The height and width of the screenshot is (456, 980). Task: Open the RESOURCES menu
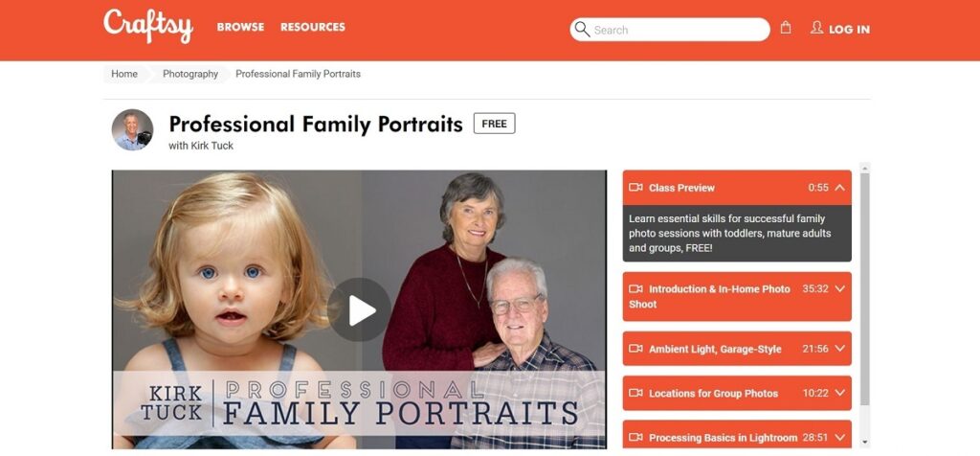pyautogui.click(x=313, y=27)
